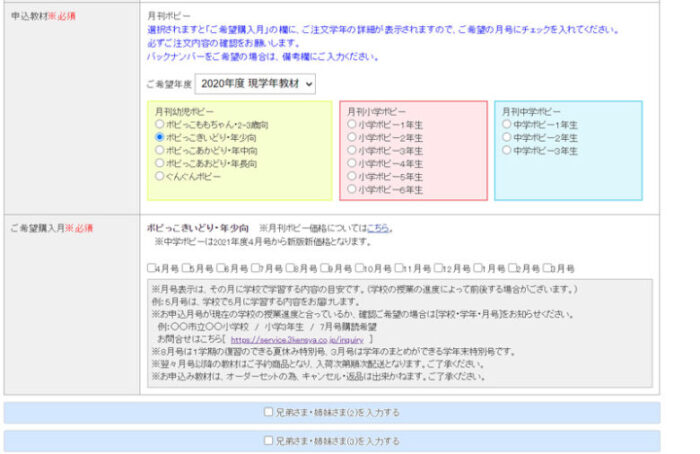This screenshot has height=454, width=700.
Task: Open the ご希望年度 2020年度 現学年教材 dropdown
Action: tap(255, 83)
